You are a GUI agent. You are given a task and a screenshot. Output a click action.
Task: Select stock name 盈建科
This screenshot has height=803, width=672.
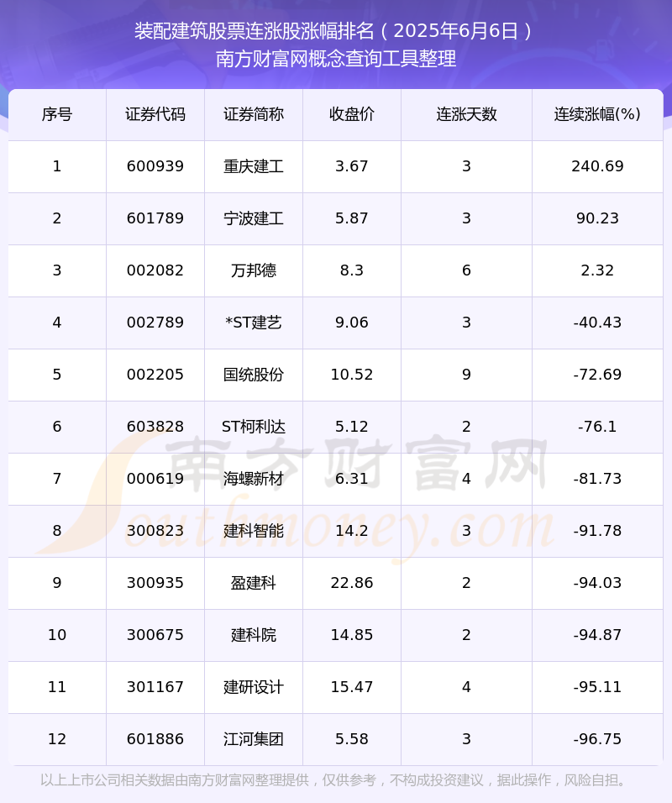(254, 583)
